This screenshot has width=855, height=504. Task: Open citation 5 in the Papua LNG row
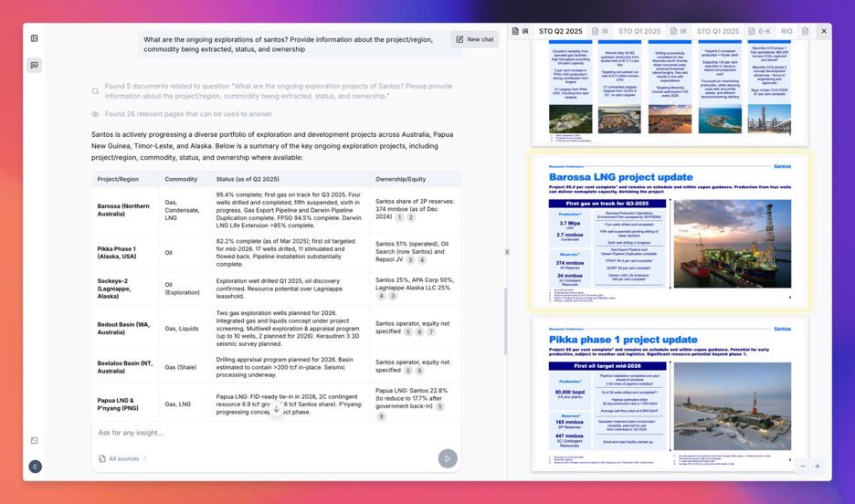439,406
